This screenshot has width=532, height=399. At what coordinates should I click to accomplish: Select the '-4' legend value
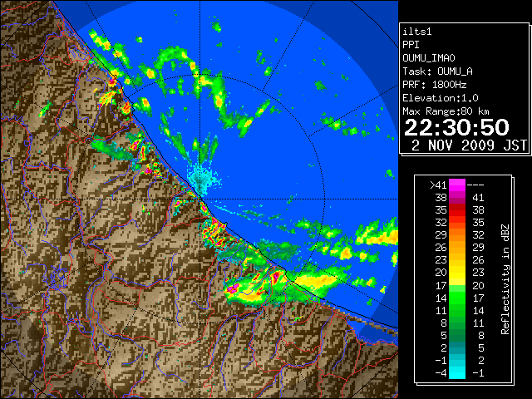click(x=441, y=373)
